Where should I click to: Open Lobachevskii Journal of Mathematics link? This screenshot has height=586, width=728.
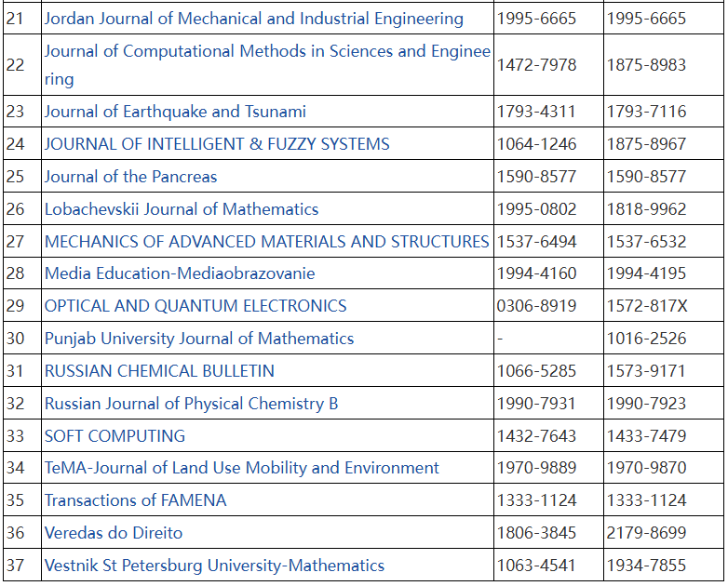182,208
